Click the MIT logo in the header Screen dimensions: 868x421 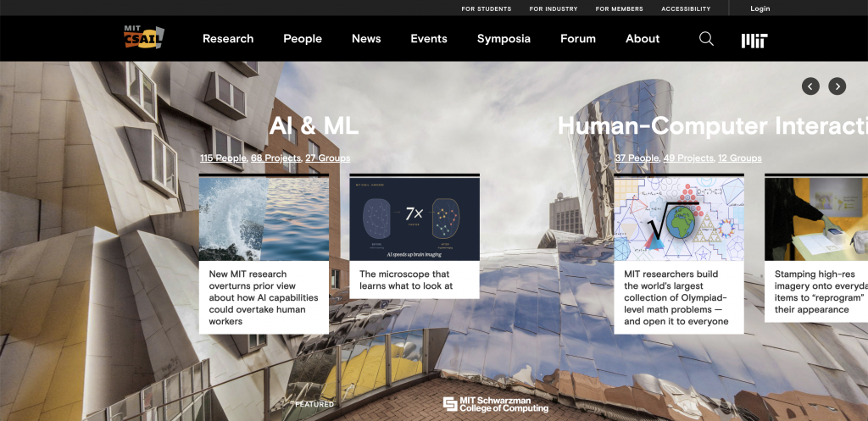tap(754, 40)
